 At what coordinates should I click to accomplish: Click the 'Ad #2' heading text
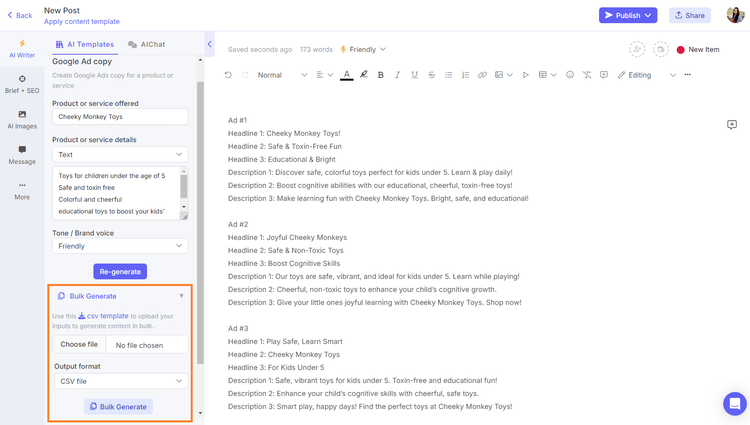tap(238, 224)
